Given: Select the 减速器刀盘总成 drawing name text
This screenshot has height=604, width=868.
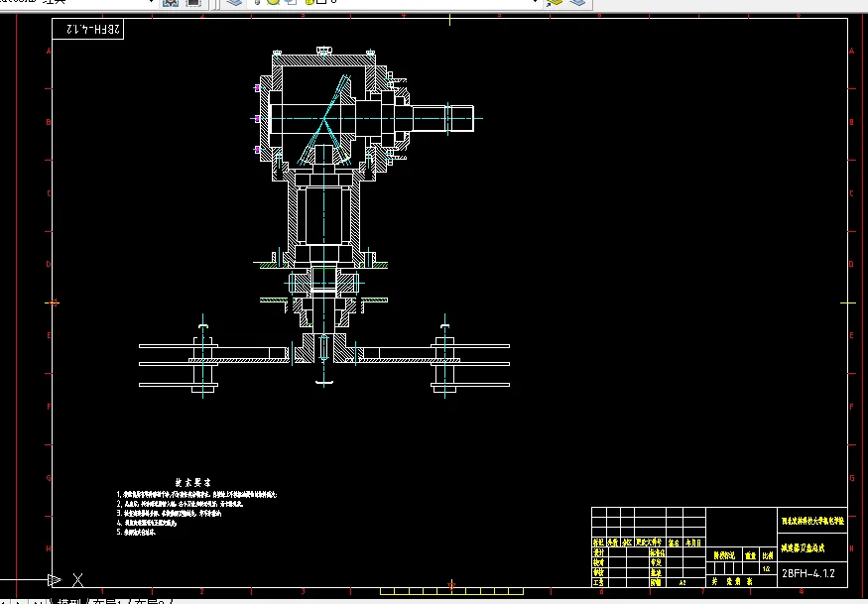Looking at the screenshot, I should click(803, 548).
